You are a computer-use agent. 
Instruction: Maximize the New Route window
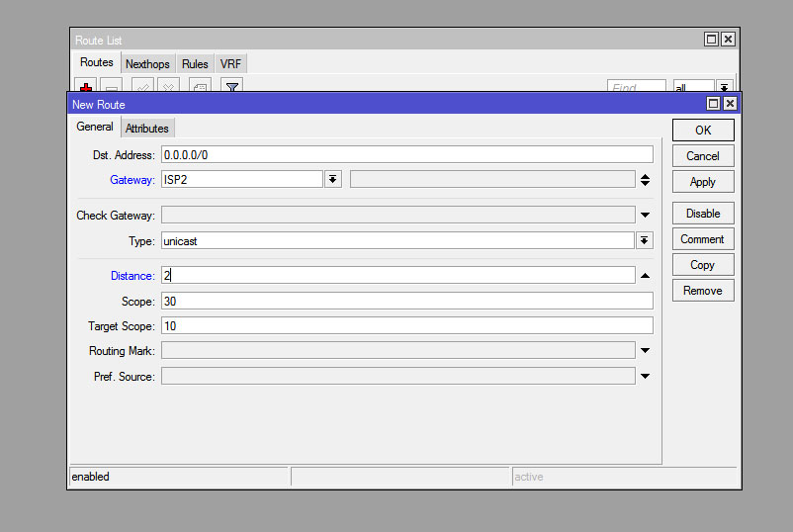click(x=713, y=104)
